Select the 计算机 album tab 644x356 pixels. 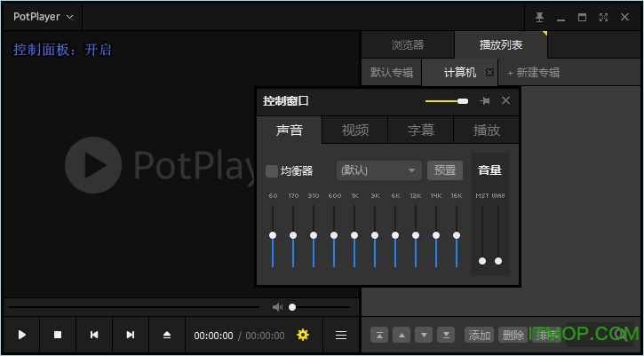pyautogui.click(x=459, y=73)
